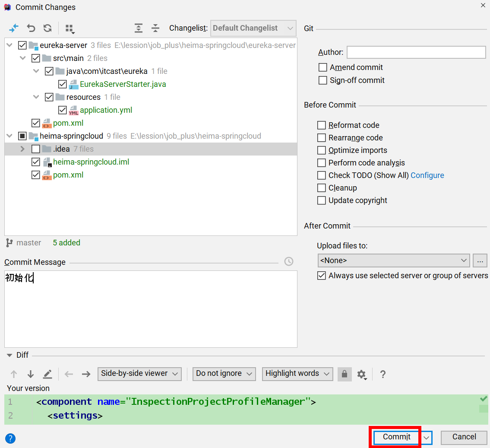This screenshot has height=448, width=490.
Task: Click the diff help question mark
Action: [383, 374]
